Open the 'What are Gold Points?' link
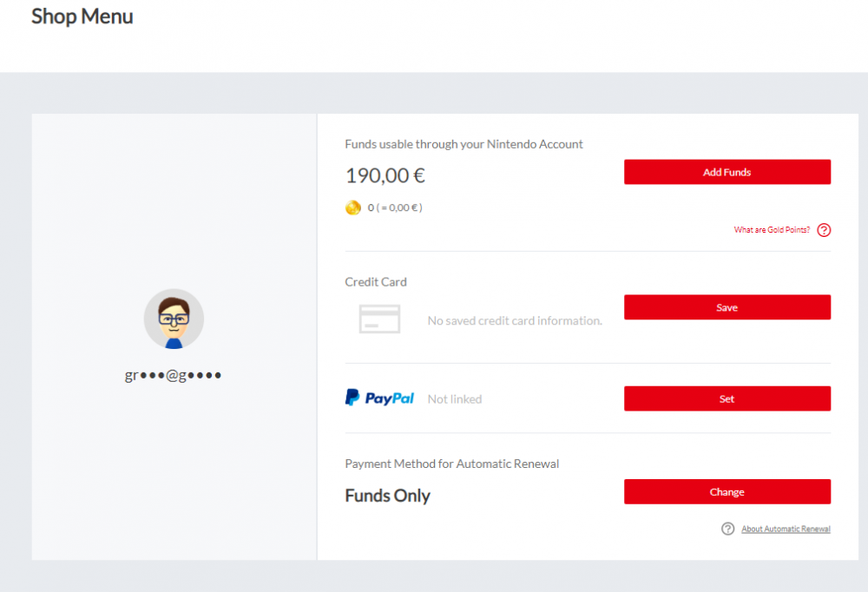Image resolution: width=868 pixels, height=592 pixels. point(772,230)
